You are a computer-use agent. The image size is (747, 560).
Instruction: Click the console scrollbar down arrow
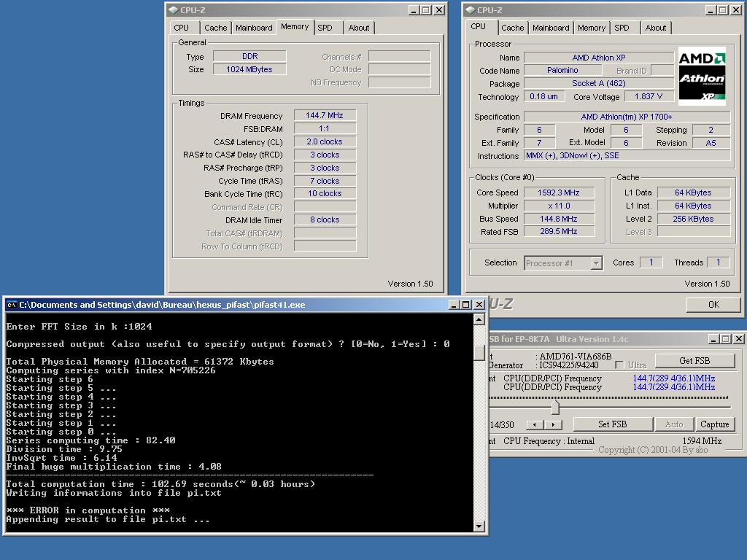[479, 526]
